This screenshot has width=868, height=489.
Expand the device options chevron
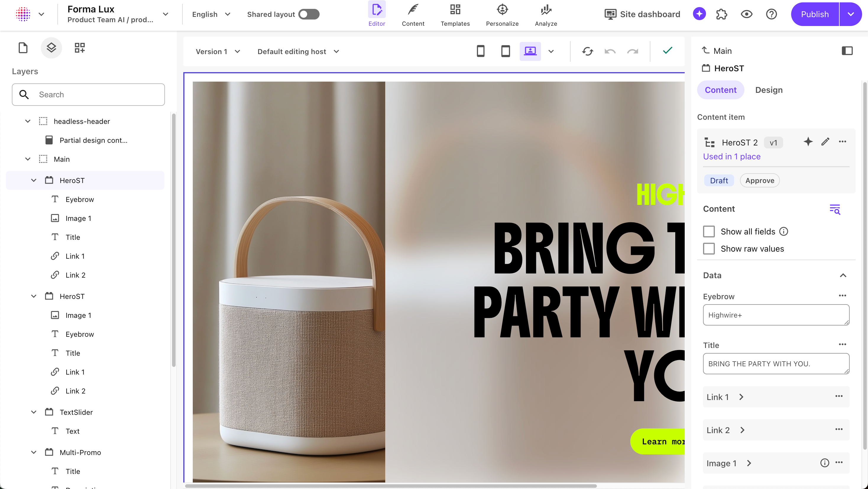(x=551, y=51)
